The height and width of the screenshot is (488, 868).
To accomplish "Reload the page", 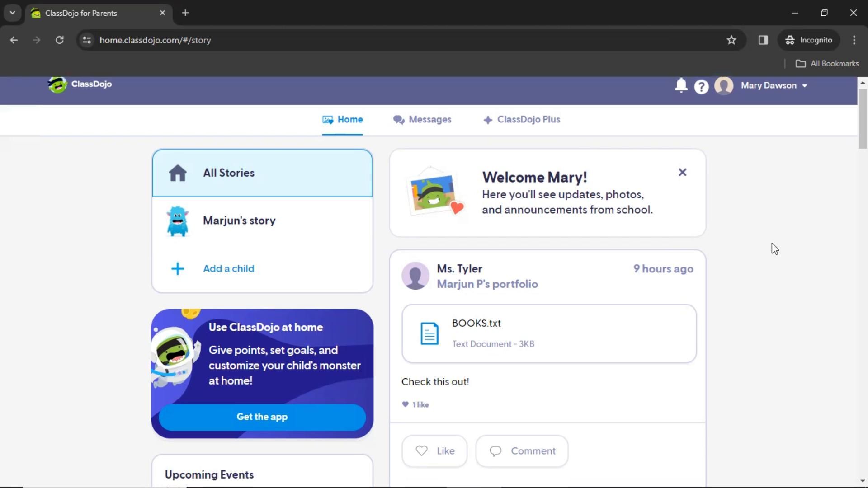I will 59,40.
